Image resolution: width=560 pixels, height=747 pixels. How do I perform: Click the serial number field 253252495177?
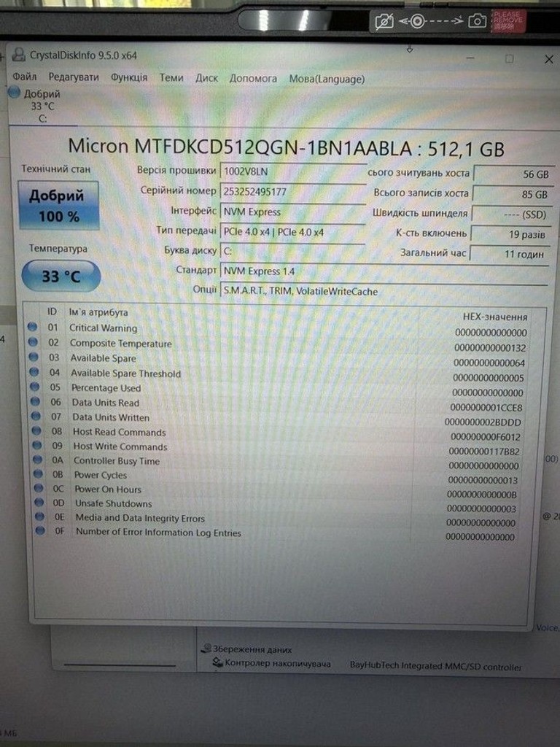pos(292,192)
